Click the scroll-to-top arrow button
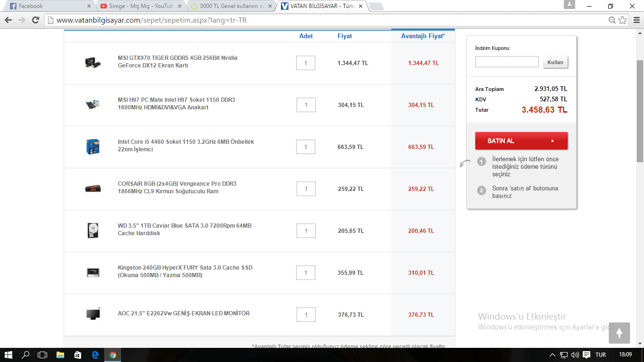Image resolution: width=644 pixels, height=362 pixels. (619, 333)
